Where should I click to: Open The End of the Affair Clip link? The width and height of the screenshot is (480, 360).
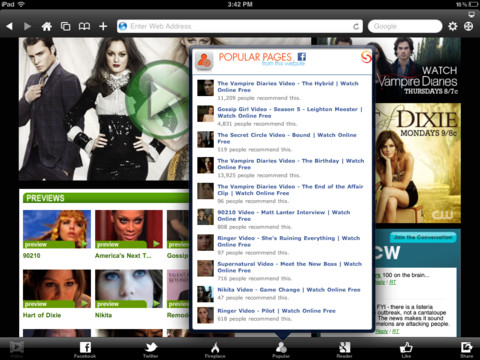(x=290, y=190)
